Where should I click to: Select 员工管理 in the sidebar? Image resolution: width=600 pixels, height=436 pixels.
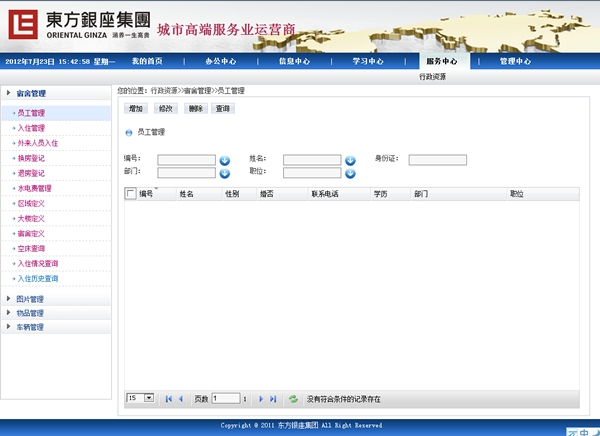(56, 113)
